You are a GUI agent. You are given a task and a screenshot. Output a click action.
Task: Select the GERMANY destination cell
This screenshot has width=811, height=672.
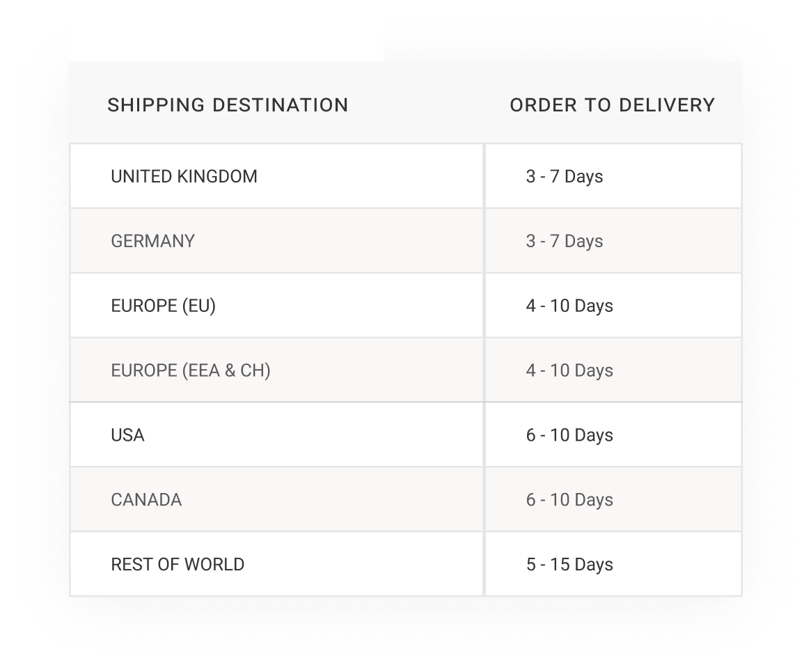(x=276, y=241)
